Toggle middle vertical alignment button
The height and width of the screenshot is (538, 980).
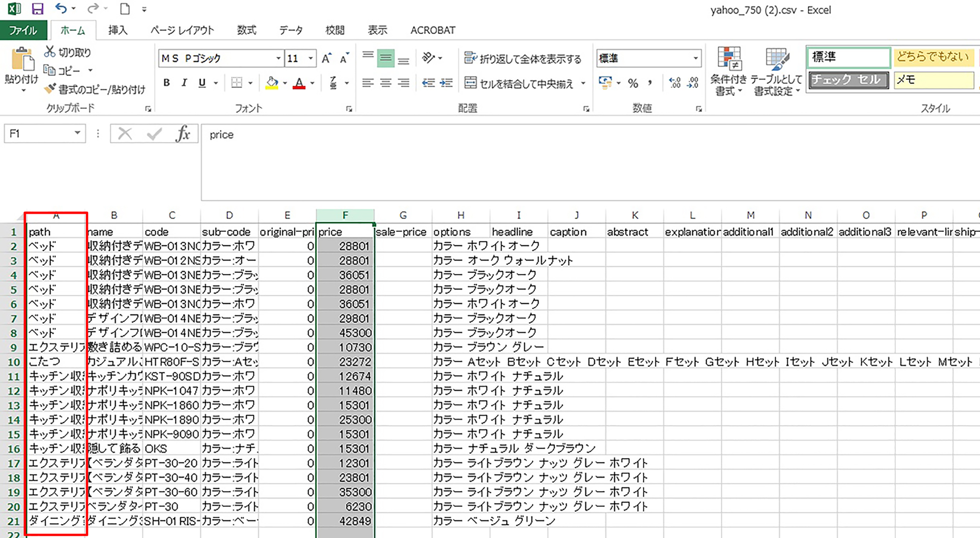(386, 58)
